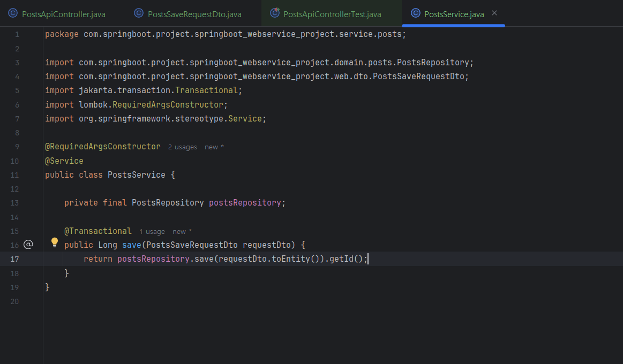Viewport: 623px width, 364px height.
Task: Click the class icon on PostsService.java tab
Action: tap(416, 13)
